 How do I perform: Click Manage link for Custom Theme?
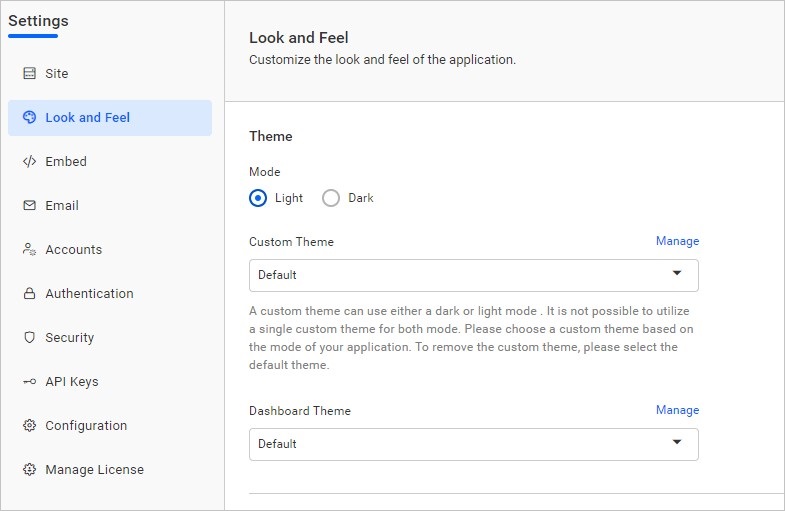click(677, 241)
